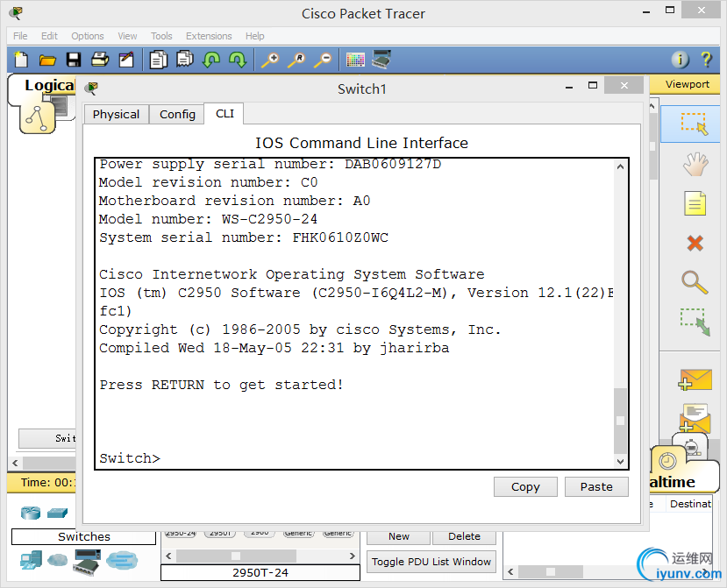Screen dimensions: 727x588
Task: Click right arrow of device list scrollbar
Action: pyautogui.click(x=353, y=556)
